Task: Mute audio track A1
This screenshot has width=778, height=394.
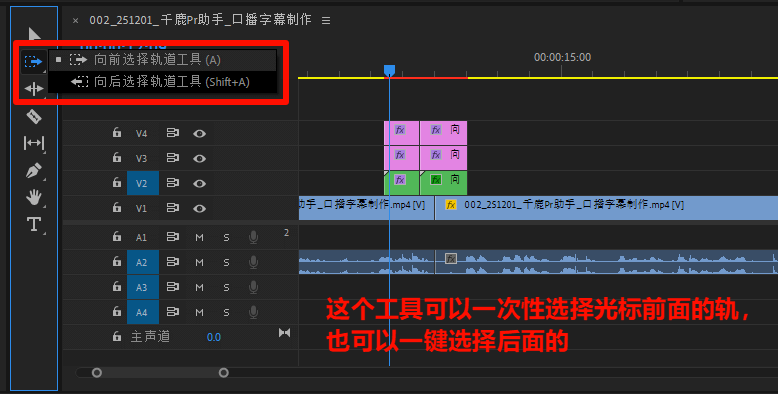Action: click(199, 238)
